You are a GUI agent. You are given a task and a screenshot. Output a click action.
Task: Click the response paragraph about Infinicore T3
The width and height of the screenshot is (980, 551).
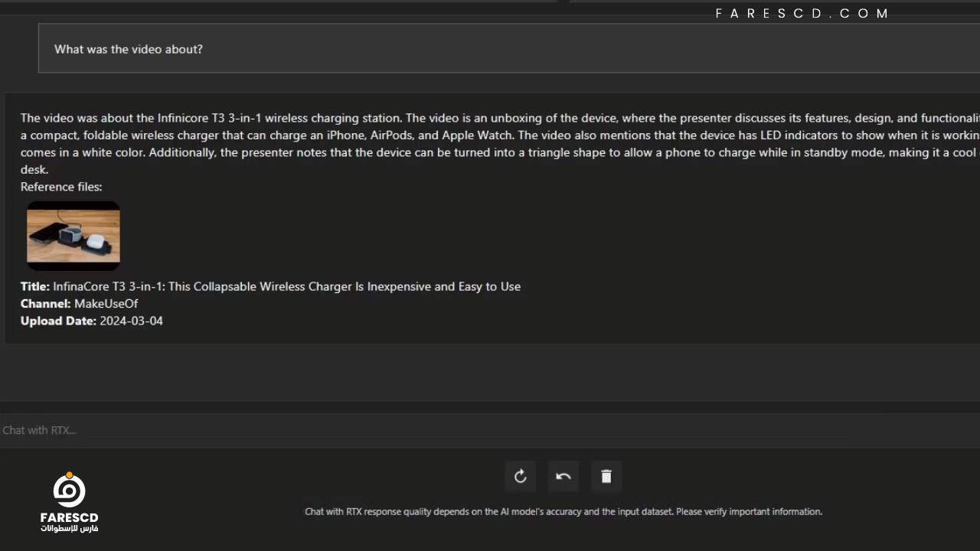(500, 144)
